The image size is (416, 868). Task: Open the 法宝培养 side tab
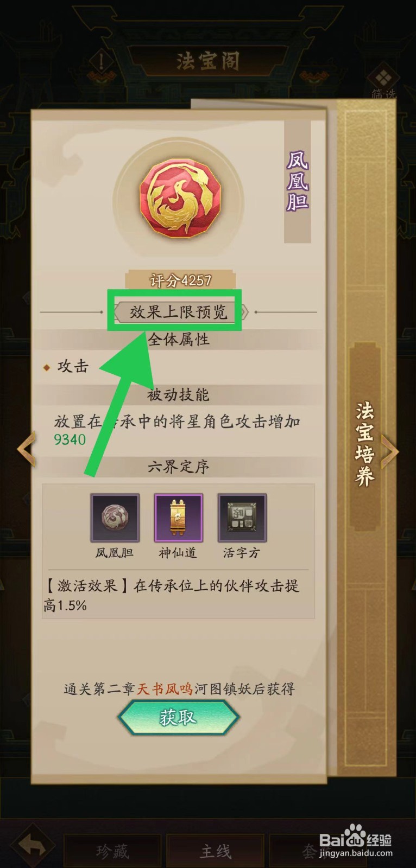pos(364,443)
